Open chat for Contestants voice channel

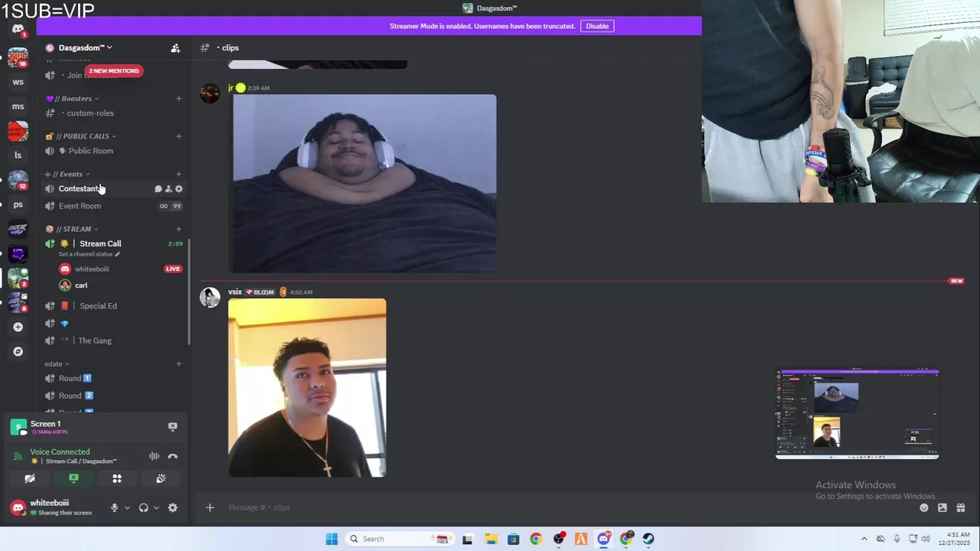[x=158, y=189]
